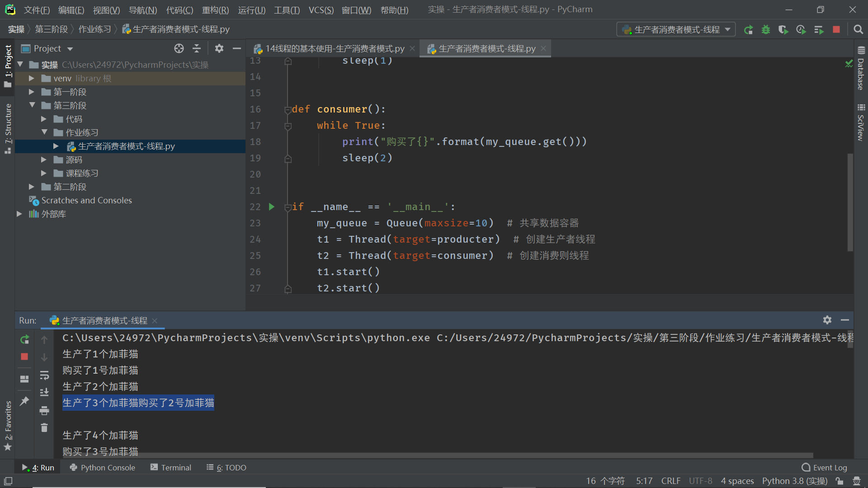Fold the if __name__ block
868x488 pixels.
[x=288, y=207]
